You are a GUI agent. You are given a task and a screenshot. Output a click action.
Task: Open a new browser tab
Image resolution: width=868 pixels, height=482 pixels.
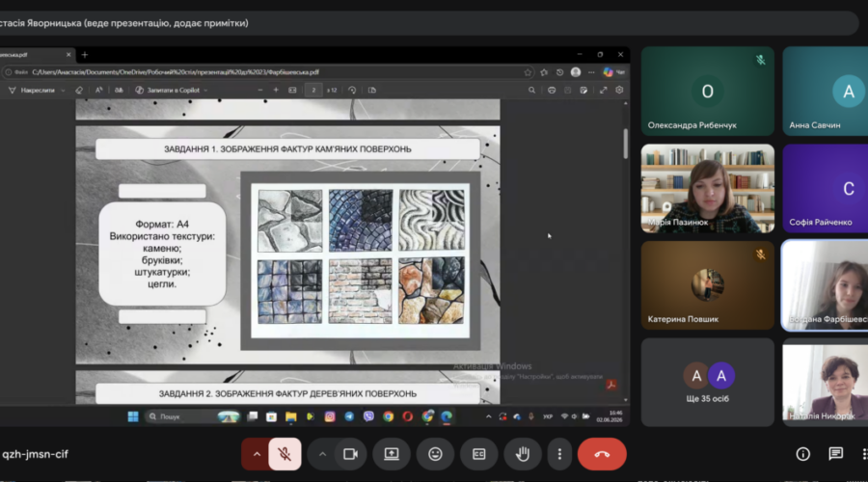(x=85, y=55)
